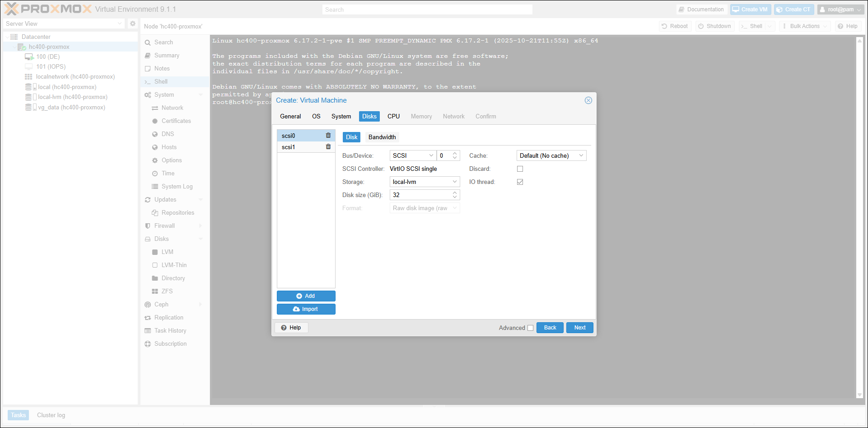
Task: Select local-lvm (hc400-proxmox) storage
Action: tap(72, 97)
